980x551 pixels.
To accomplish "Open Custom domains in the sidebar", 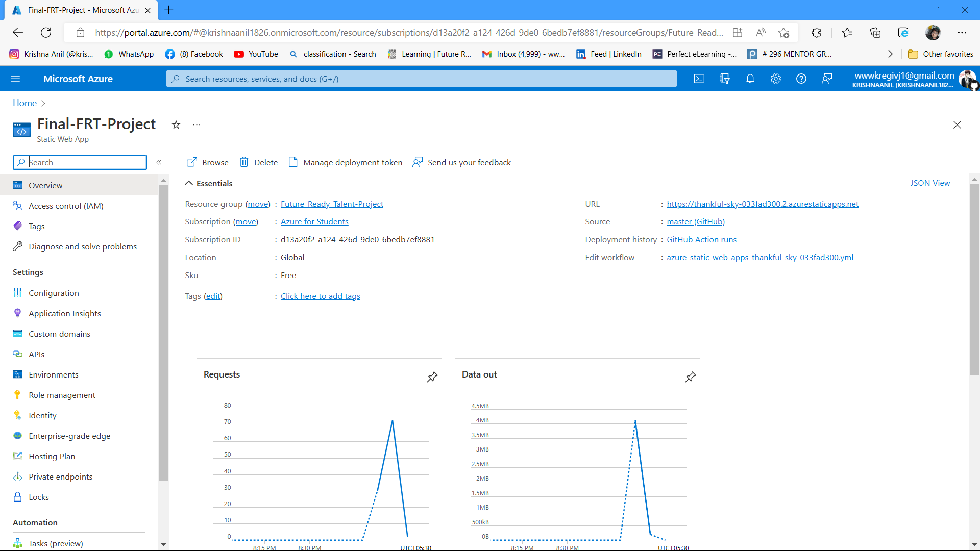I will point(59,334).
